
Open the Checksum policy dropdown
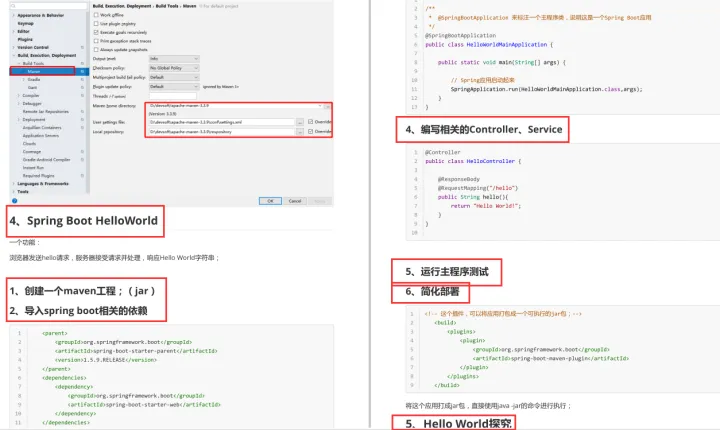point(174,68)
